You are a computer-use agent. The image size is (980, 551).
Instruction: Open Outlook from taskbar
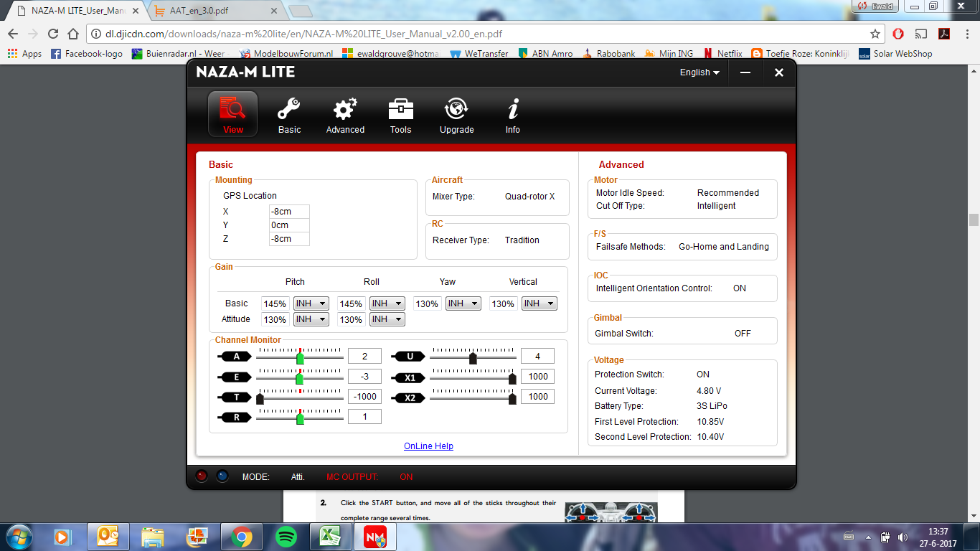pos(108,537)
